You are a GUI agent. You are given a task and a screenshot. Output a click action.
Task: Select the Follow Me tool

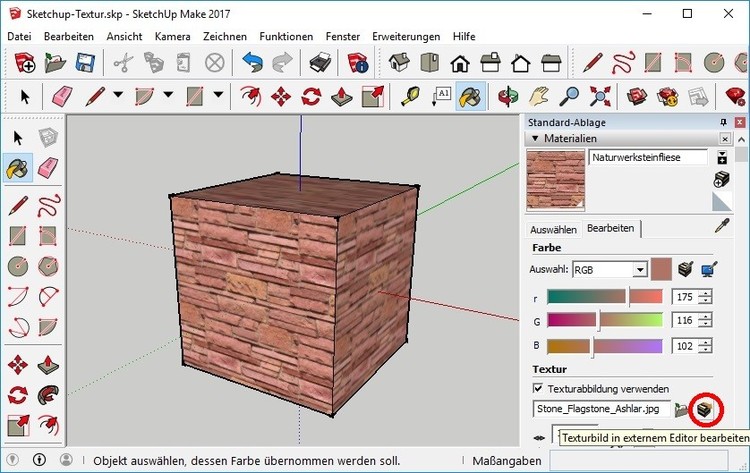click(48, 395)
